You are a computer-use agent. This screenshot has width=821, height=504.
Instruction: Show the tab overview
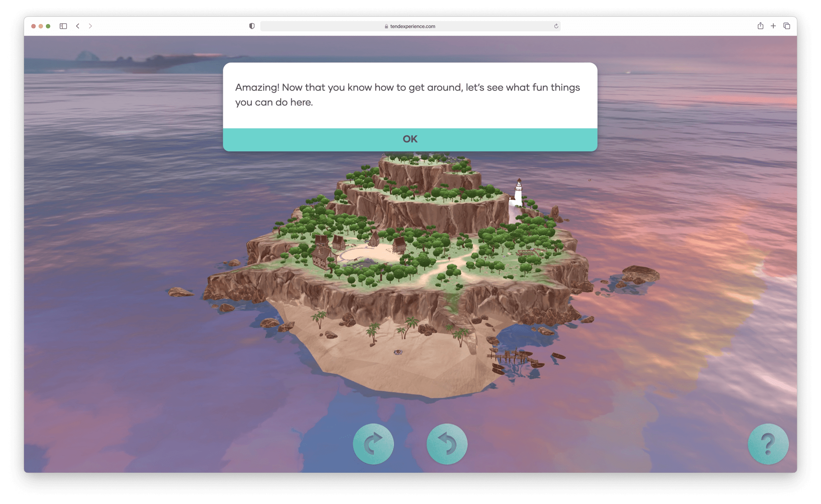787,26
